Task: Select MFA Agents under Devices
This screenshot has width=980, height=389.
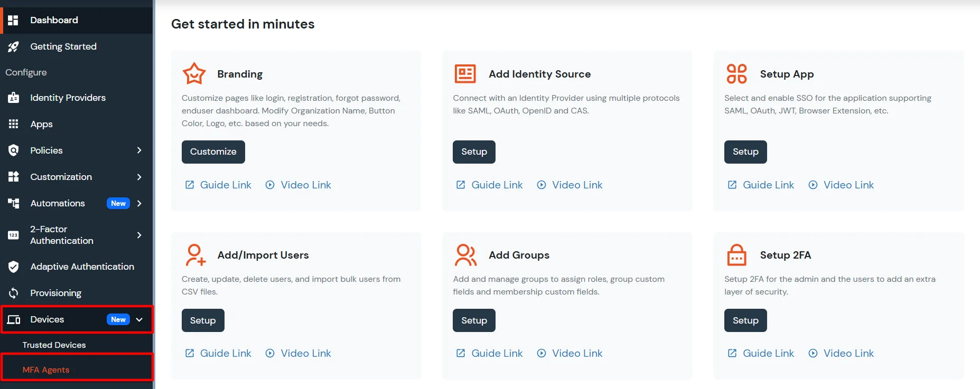Action: coord(77,369)
